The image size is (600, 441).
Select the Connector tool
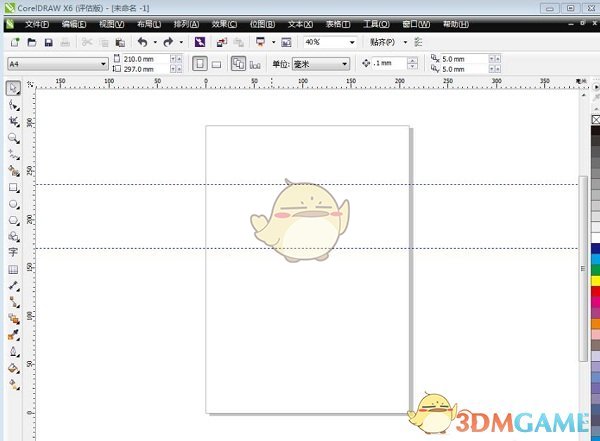(14, 302)
